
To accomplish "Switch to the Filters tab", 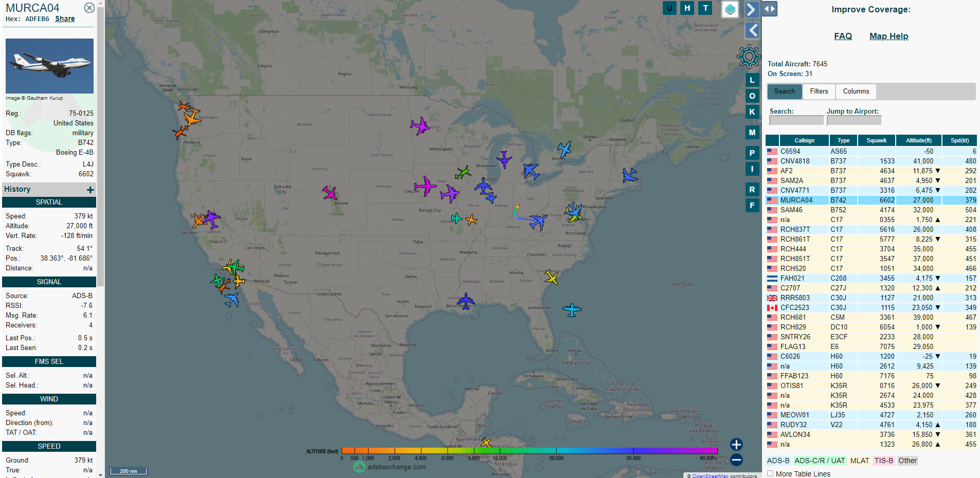I will coord(819,91).
